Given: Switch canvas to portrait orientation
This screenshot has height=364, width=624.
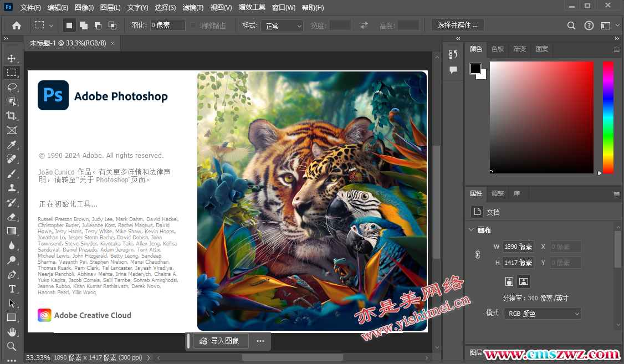Looking at the screenshot, I should pos(509,281).
